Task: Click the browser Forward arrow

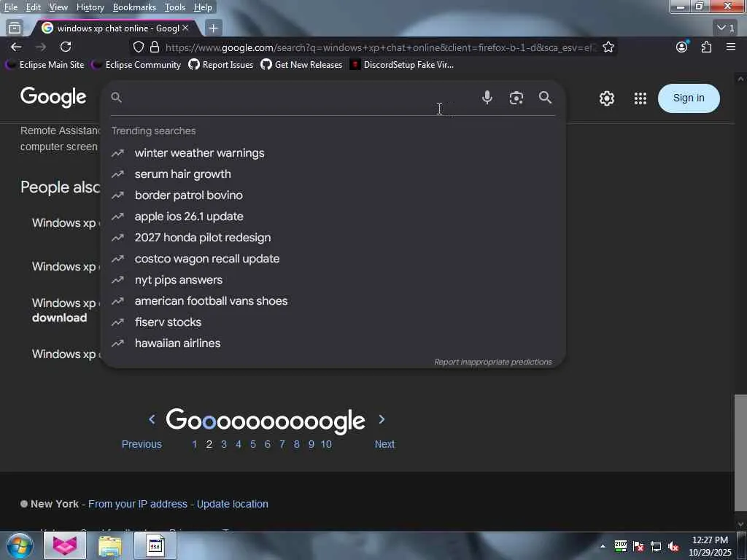Action: [x=41, y=47]
